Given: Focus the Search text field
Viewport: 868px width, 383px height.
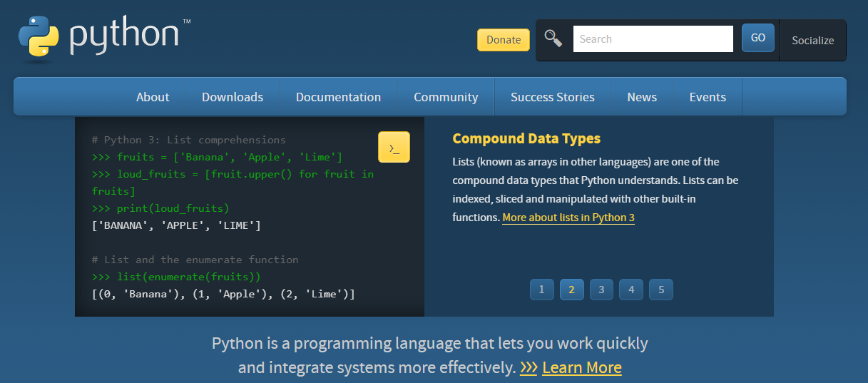Looking at the screenshot, I should coord(653,39).
